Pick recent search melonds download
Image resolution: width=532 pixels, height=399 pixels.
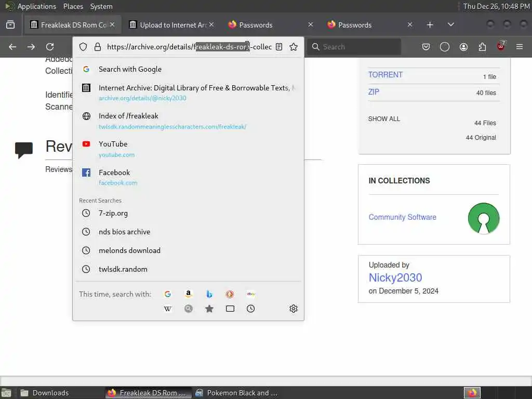pos(188,250)
